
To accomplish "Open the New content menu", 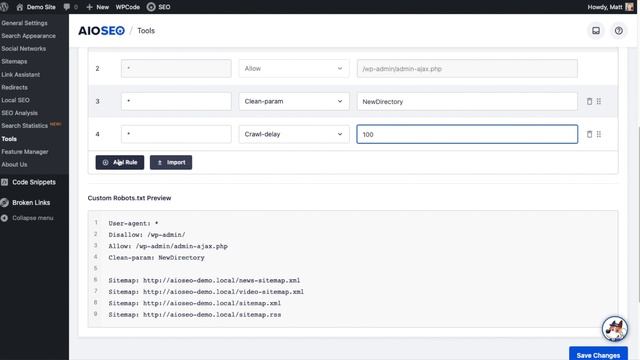I will tap(97, 7).
